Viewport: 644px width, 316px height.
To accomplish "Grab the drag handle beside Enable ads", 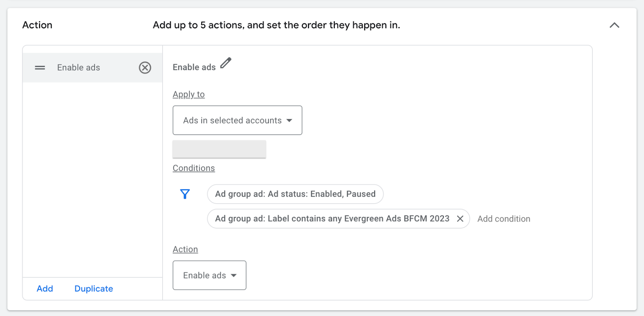I will coord(40,68).
